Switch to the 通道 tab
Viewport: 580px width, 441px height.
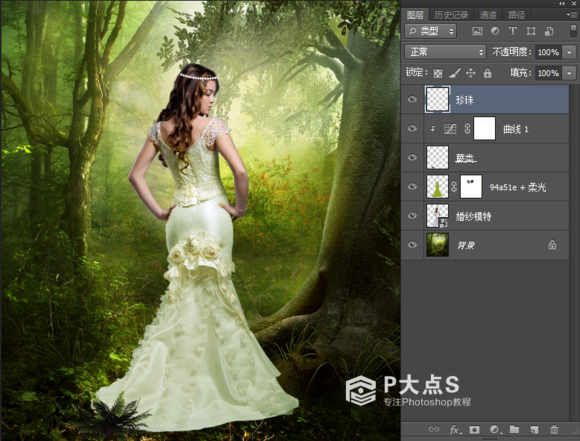tap(488, 15)
